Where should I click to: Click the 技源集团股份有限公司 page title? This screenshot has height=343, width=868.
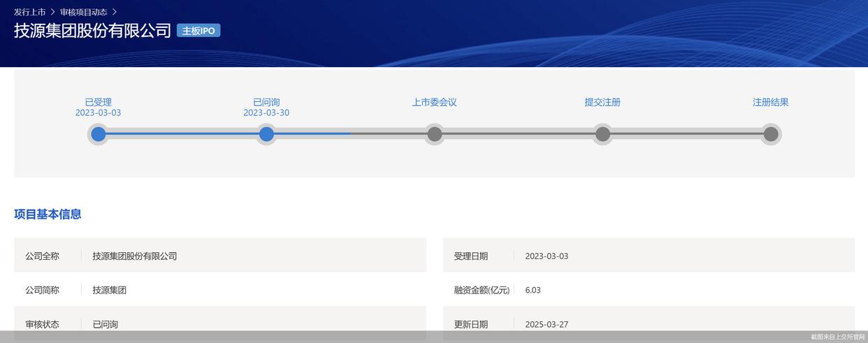tap(92, 31)
